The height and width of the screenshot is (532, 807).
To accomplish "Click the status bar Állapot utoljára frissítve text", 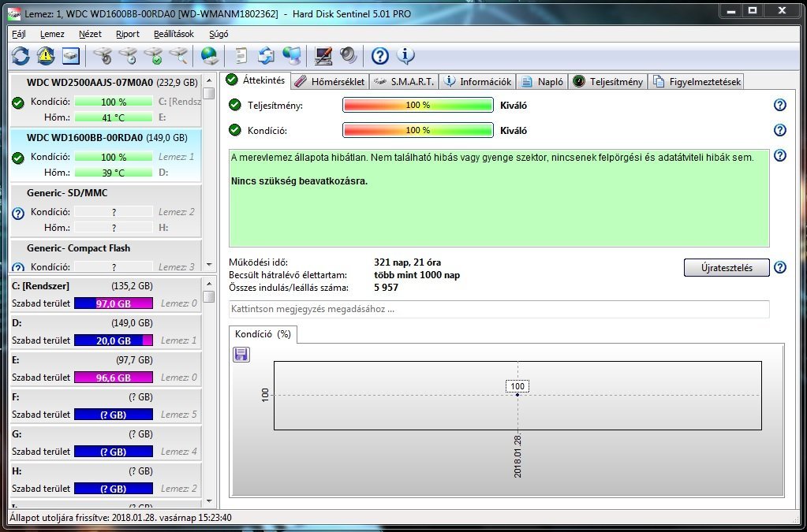I will (x=121, y=518).
